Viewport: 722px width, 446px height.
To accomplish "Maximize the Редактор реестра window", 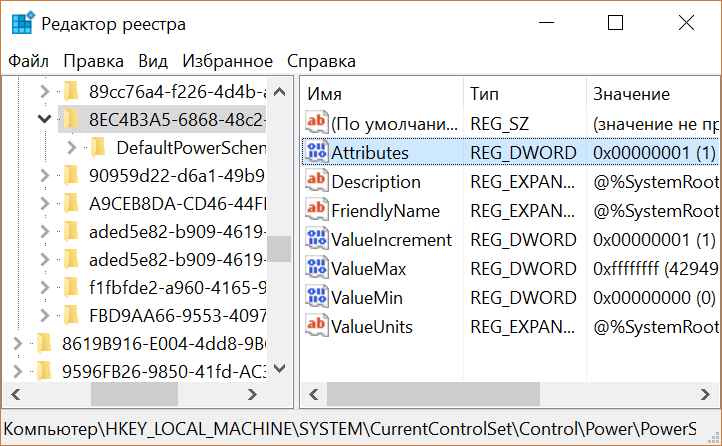I will pyautogui.click(x=616, y=23).
